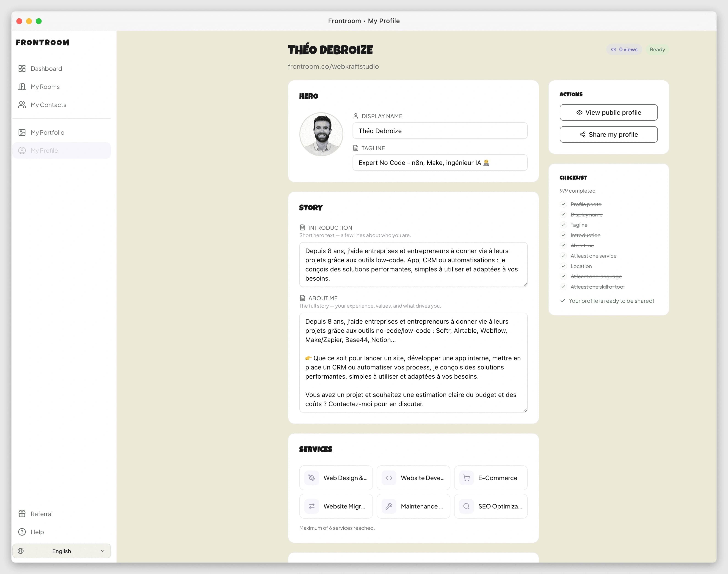Click the eye icon beside 0 views
This screenshot has height=574, width=728.
click(x=614, y=49)
